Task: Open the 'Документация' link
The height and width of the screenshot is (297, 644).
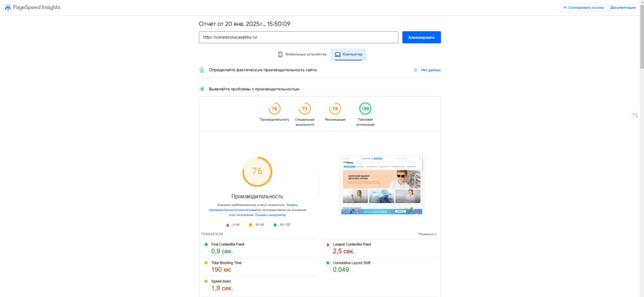Action: click(623, 8)
